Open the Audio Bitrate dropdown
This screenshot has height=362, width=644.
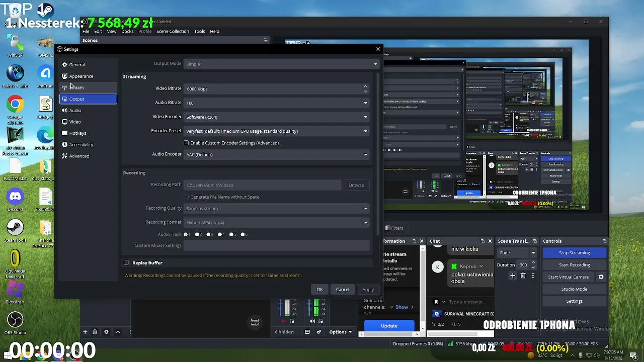click(277, 103)
